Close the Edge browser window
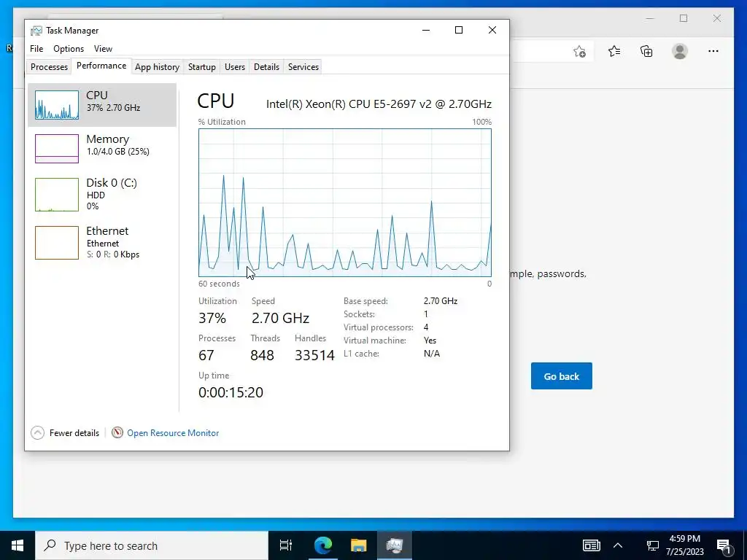The image size is (747, 560). point(717,18)
